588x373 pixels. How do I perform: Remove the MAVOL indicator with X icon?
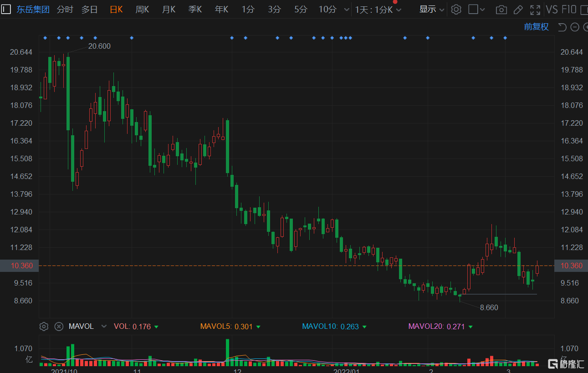tap(59, 327)
